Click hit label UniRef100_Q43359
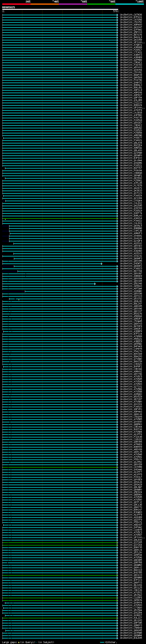 coord(131,40)
